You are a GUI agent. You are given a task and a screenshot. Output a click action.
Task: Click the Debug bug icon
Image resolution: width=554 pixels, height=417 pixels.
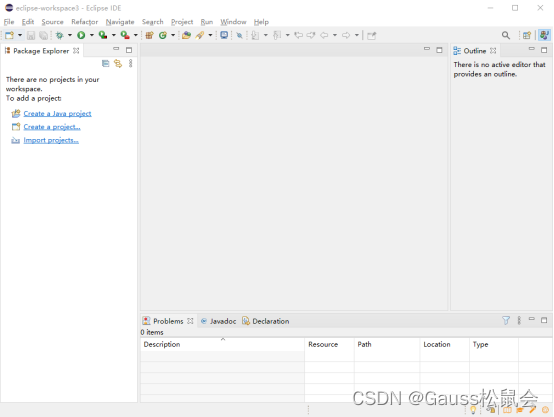(60, 35)
